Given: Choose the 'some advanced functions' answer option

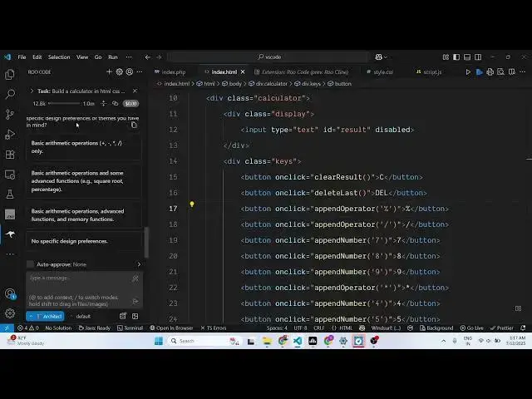Looking at the screenshot, I should click(84, 181).
